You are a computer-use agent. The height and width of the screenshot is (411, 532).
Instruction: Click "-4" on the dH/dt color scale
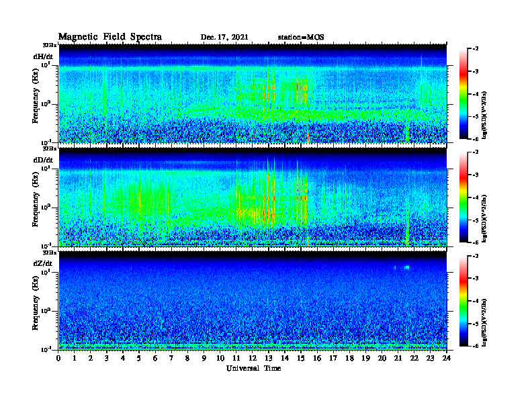pyautogui.click(x=476, y=94)
